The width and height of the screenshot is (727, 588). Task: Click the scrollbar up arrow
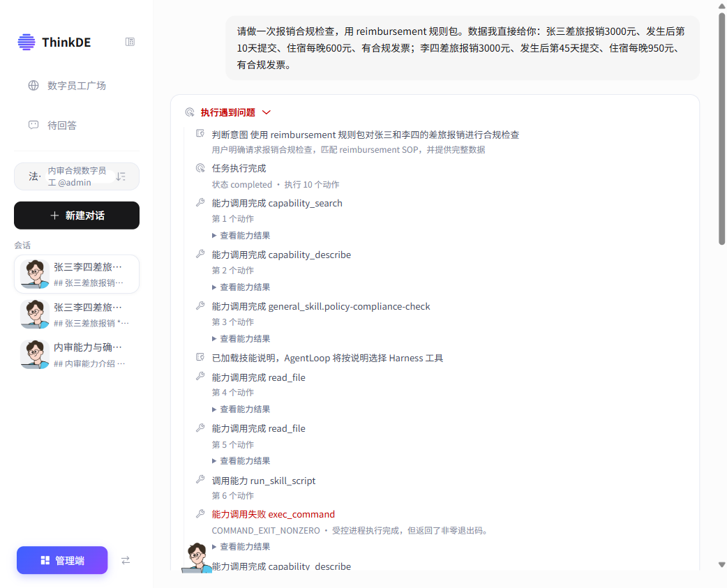[x=722, y=5]
